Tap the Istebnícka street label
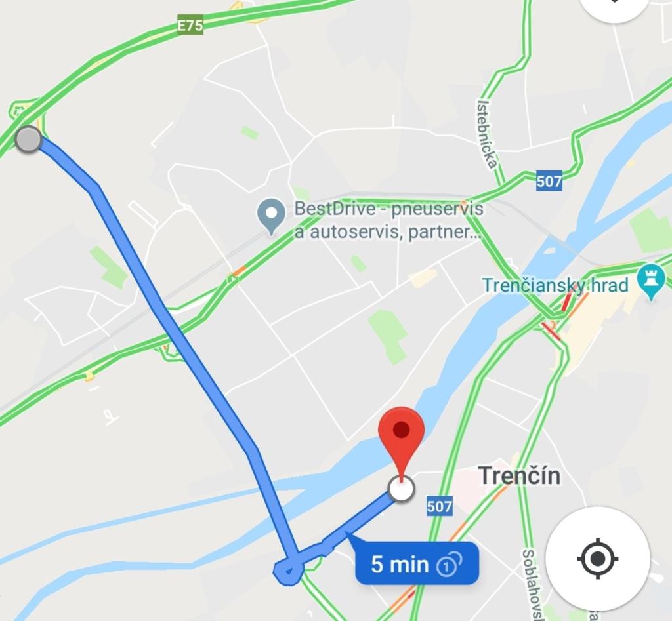Image resolution: width=672 pixels, height=621 pixels. (488, 134)
